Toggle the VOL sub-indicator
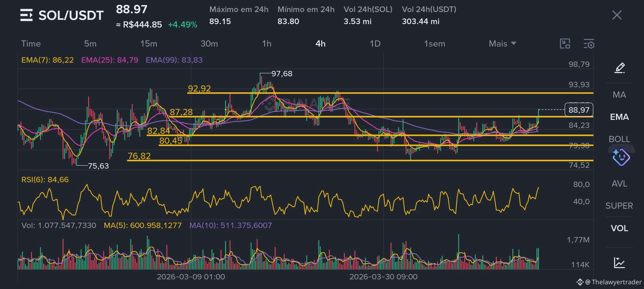Image resolution: width=644 pixels, height=289 pixels. [x=619, y=228]
